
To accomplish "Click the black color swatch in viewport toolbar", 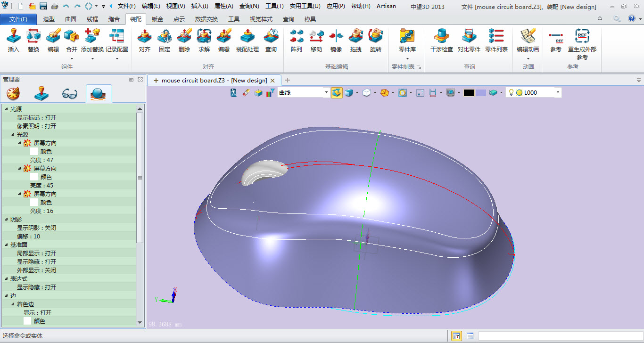I will (469, 93).
